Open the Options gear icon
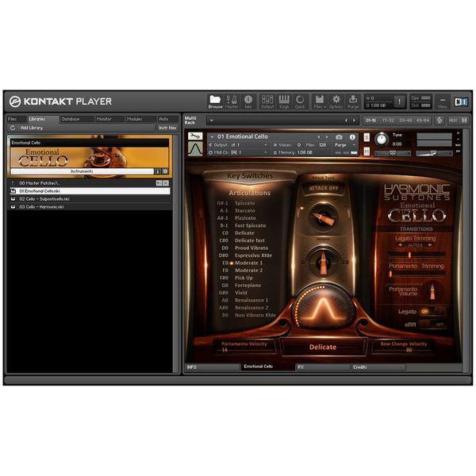This screenshot has height=476, width=476. [336, 100]
